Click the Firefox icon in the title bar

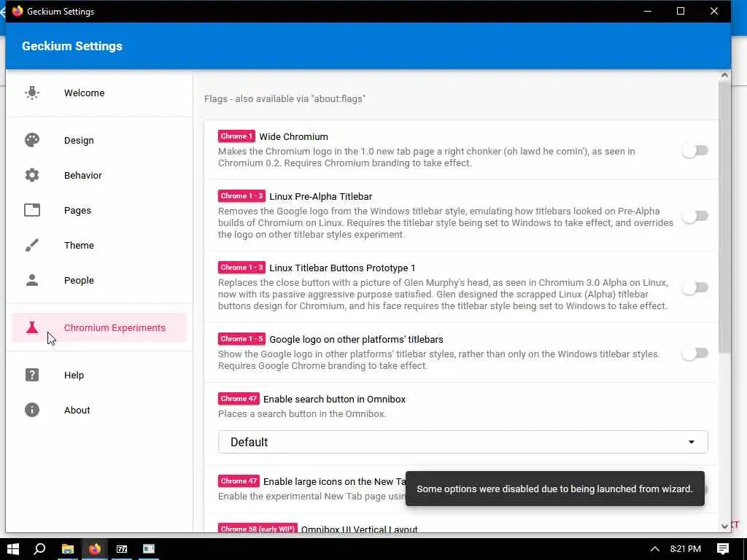click(18, 11)
